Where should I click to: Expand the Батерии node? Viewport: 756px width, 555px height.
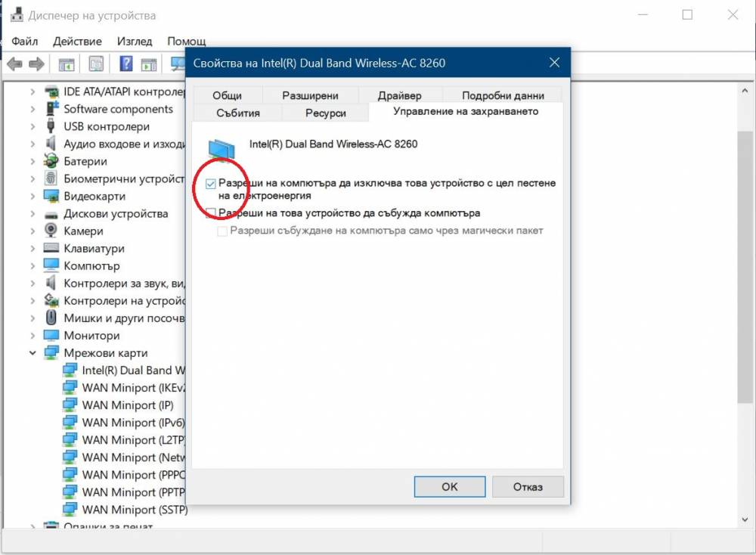(33, 161)
